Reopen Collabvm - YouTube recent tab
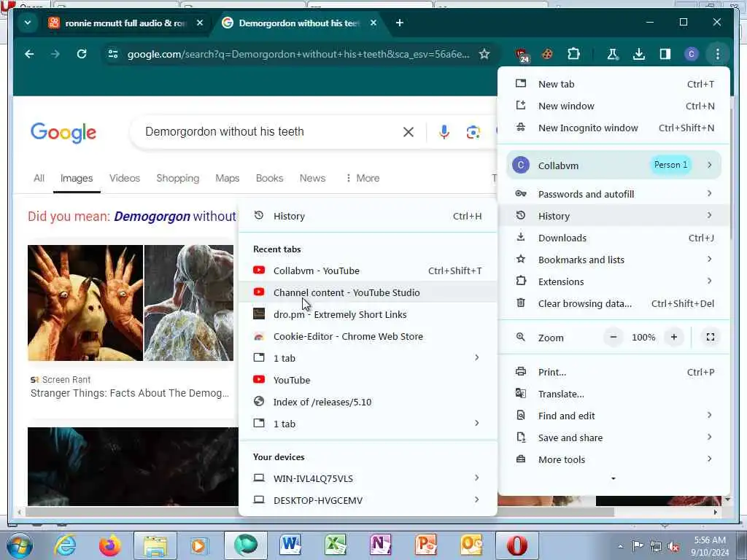 click(368, 271)
